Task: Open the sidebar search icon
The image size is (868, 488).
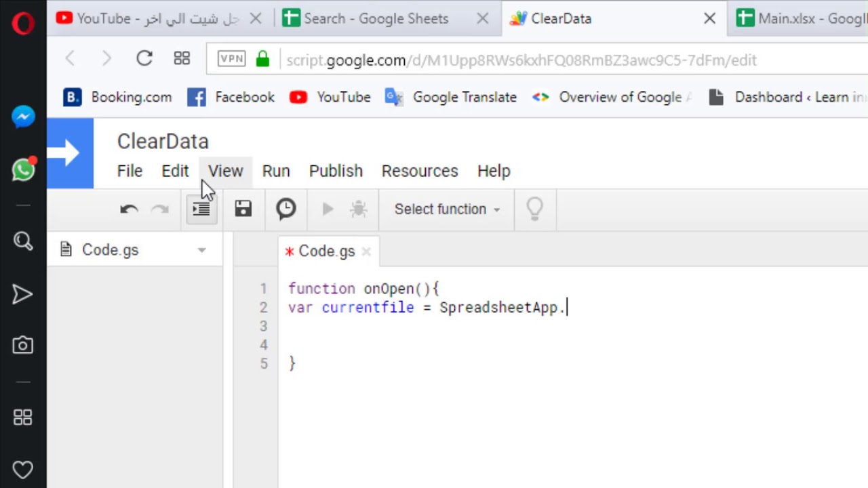Action: [23, 241]
